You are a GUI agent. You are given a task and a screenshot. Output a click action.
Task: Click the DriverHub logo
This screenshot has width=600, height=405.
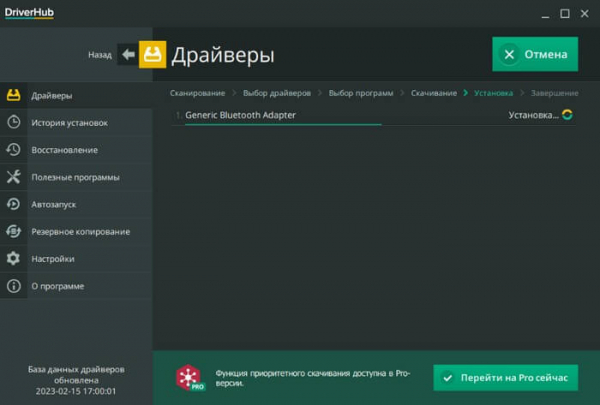coord(29,13)
